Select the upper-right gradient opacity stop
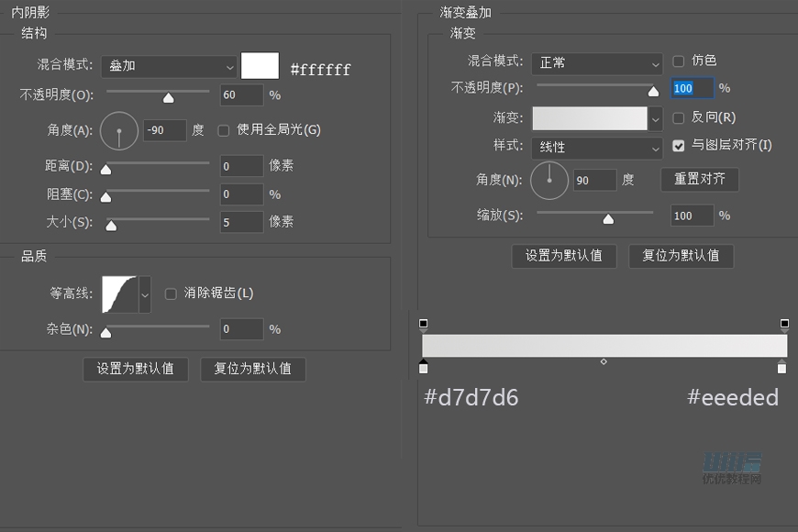Screen dimensions: 798x532 pyautogui.click(x=784, y=323)
